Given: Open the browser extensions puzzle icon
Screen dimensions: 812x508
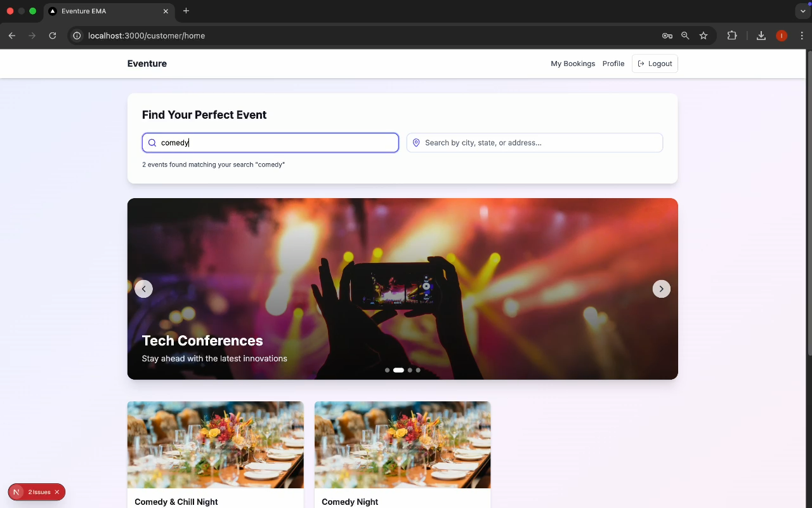Looking at the screenshot, I should [732, 36].
